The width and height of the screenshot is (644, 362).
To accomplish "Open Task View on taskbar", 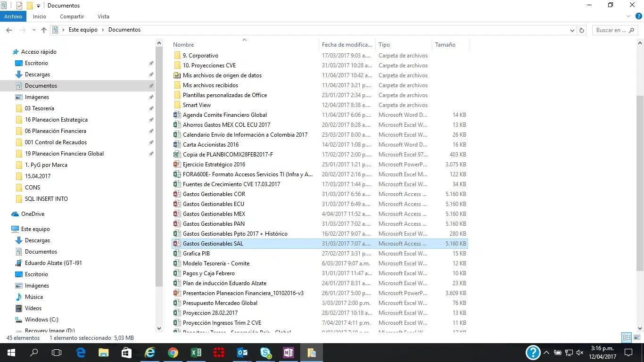I will (57, 353).
